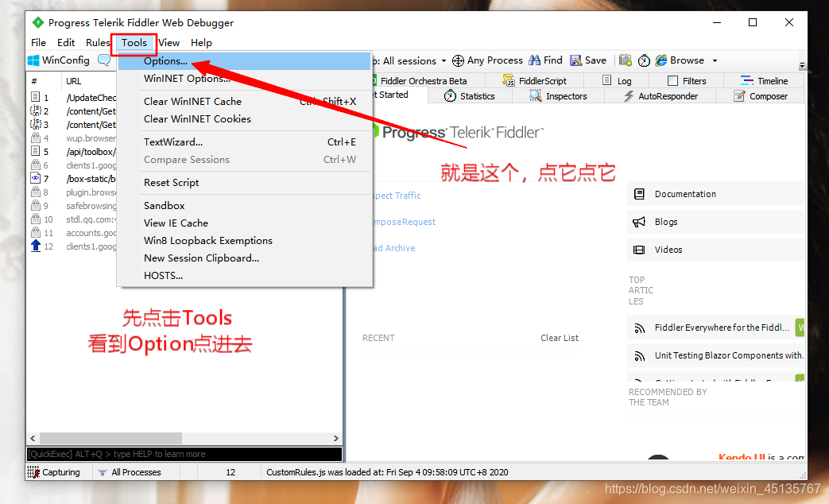This screenshot has width=829, height=504.
Task: Select session 5 /api/toolbox/ row
Action: pyautogui.click(x=72, y=152)
